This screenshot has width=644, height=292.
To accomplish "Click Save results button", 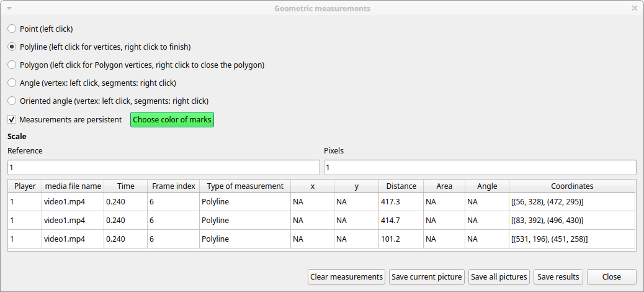I will tap(558, 277).
